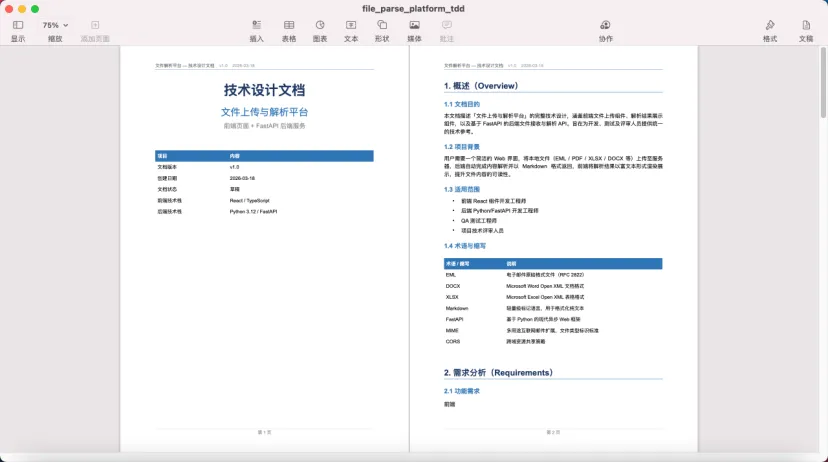Open the 文稿 document inspector
The image size is (828, 462).
pos(806,25)
